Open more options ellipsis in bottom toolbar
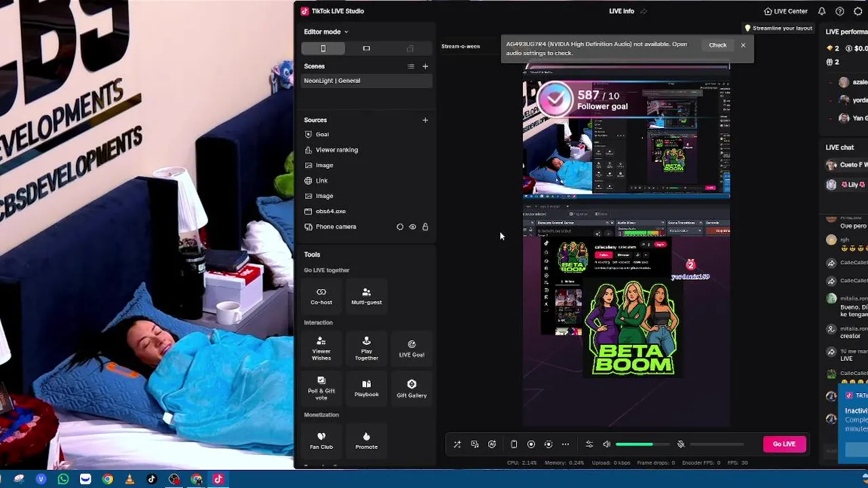 click(x=566, y=445)
